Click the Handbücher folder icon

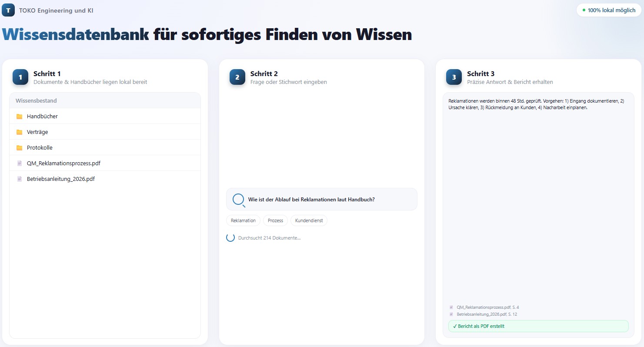pyautogui.click(x=19, y=117)
